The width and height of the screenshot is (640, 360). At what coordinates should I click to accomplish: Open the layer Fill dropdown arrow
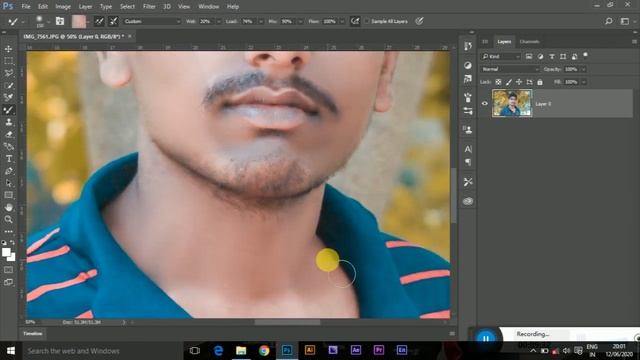(x=583, y=82)
